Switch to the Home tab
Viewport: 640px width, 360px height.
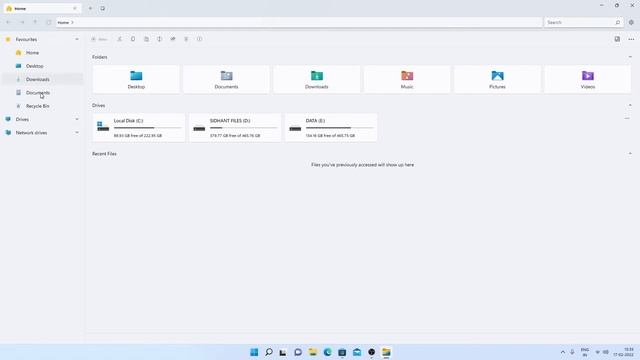[41, 8]
